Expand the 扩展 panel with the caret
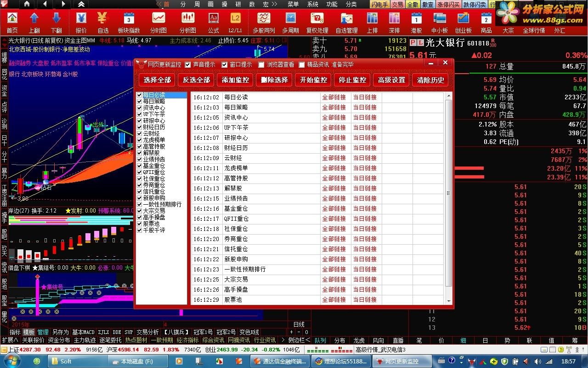588x368 pixels. pos(10,340)
